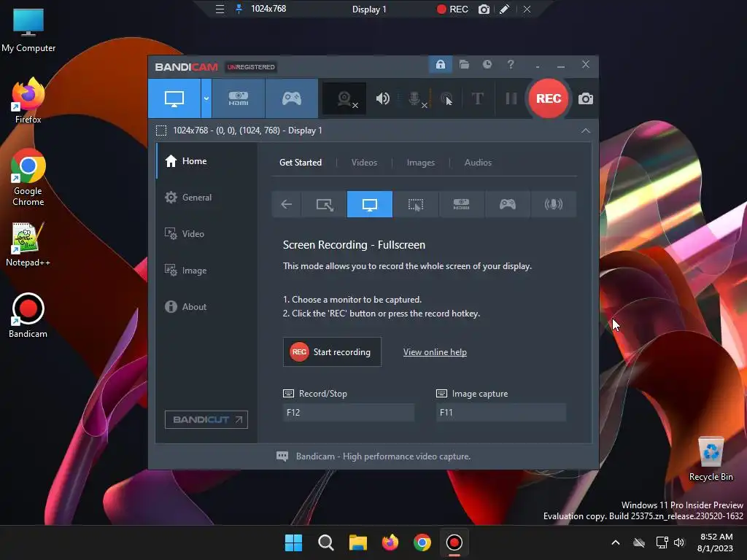The width and height of the screenshot is (747, 560).
Task: Select the audio-only recording mode icon
Action: tap(553, 204)
